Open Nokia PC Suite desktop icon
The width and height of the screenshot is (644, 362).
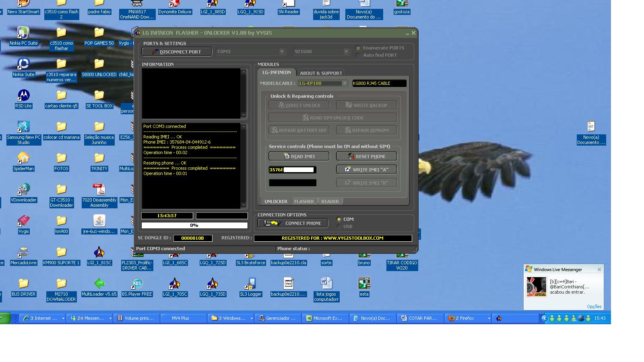click(23, 33)
